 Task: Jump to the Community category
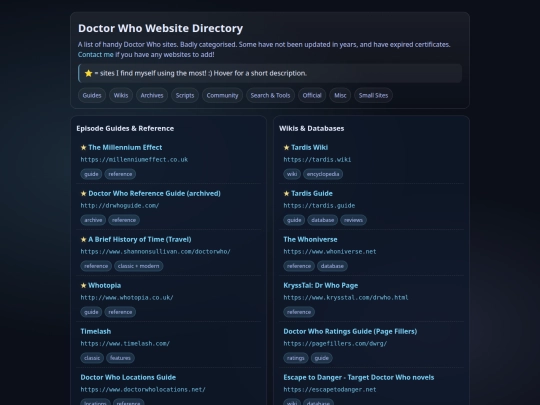(x=222, y=95)
